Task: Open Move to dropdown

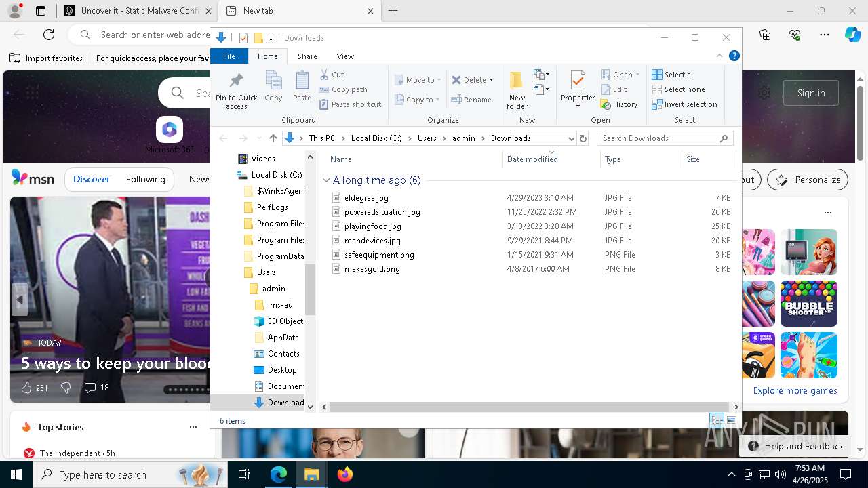Action: point(418,80)
